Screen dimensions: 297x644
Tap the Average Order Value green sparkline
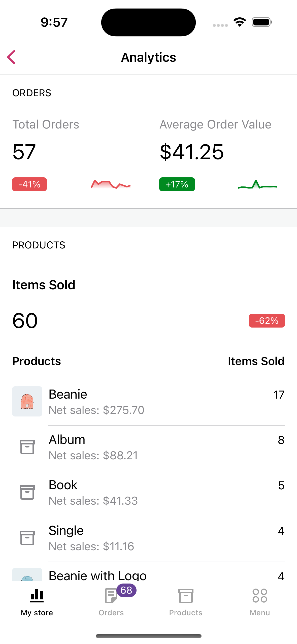[257, 185]
